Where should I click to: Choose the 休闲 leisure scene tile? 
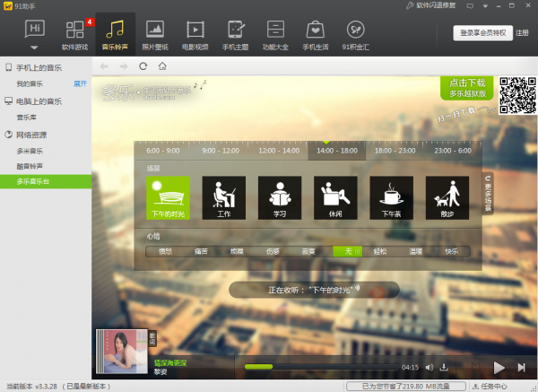(335, 197)
